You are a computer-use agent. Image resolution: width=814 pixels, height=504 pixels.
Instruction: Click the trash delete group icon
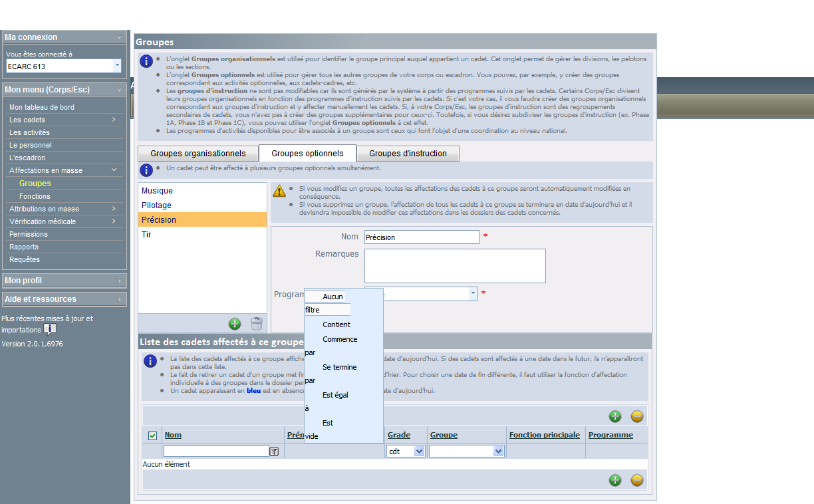(x=256, y=324)
